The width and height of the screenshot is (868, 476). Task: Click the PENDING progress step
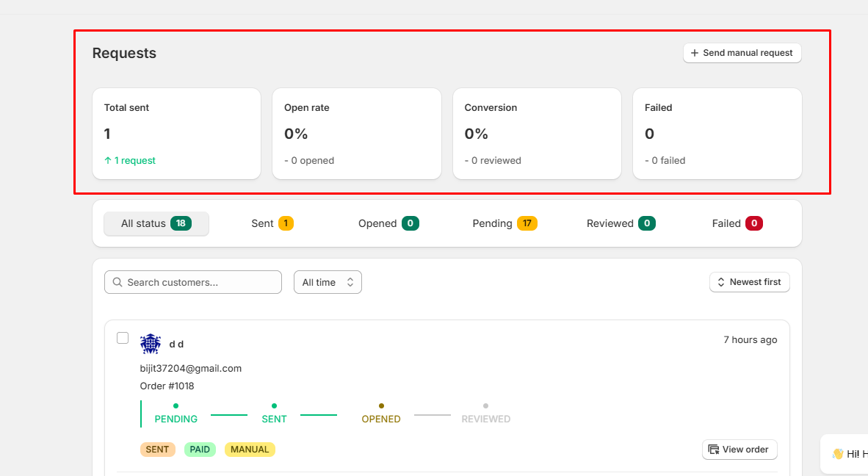pyautogui.click(x=176, y=414)
